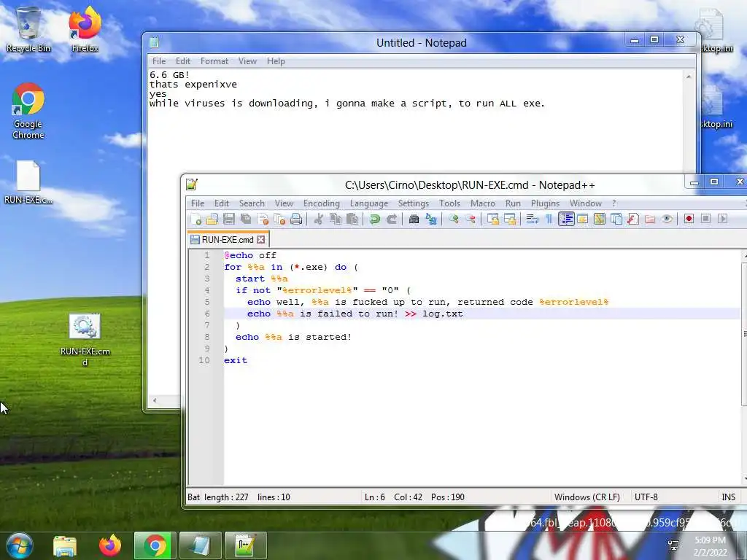This screenshot has height=560, width=747.
Task: Click the Windows (CR LF) status bar entry
Action: pos(587,497)
